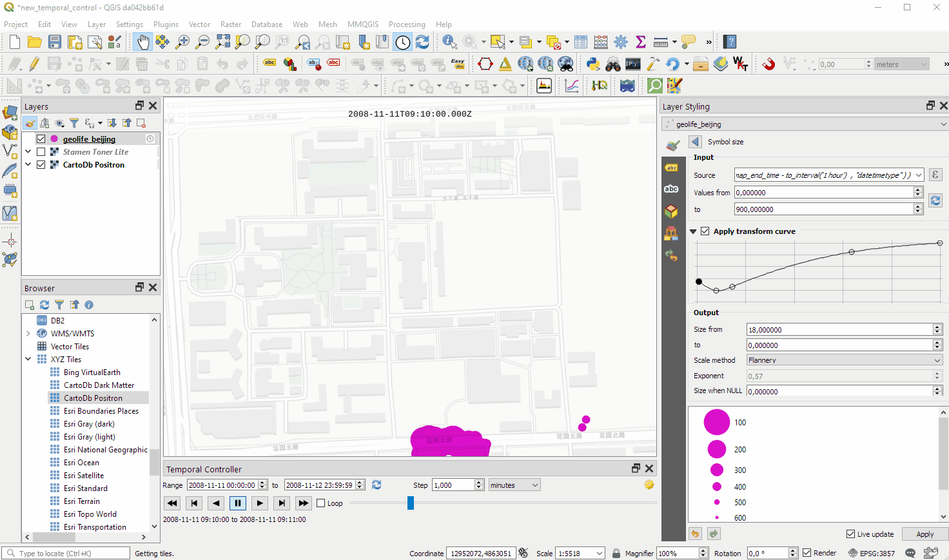The height and width of the screenshot is (560, 949).
Task: Select the Identify Features tool
Action: 449,43
